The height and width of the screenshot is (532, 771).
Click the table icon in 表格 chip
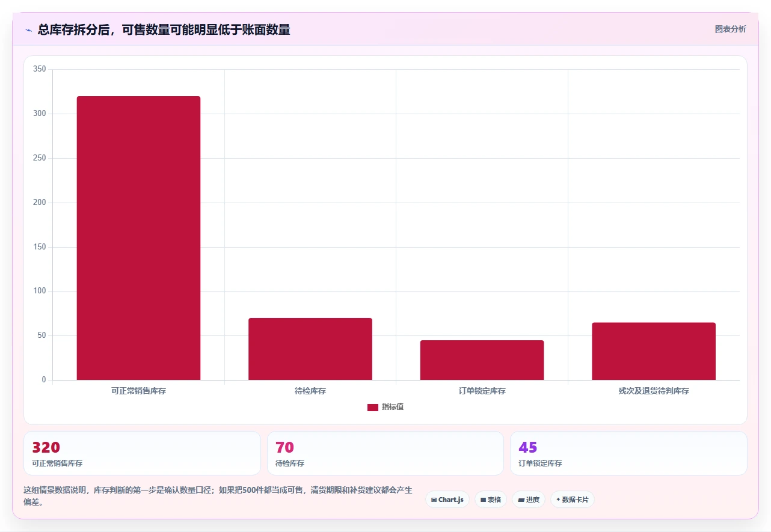[x=483, y=500]
